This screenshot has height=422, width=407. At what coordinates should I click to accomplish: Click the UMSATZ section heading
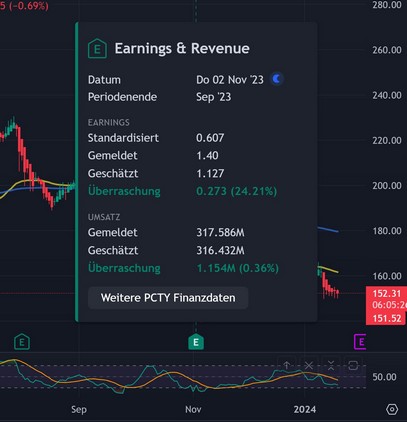tap(104, 217)
